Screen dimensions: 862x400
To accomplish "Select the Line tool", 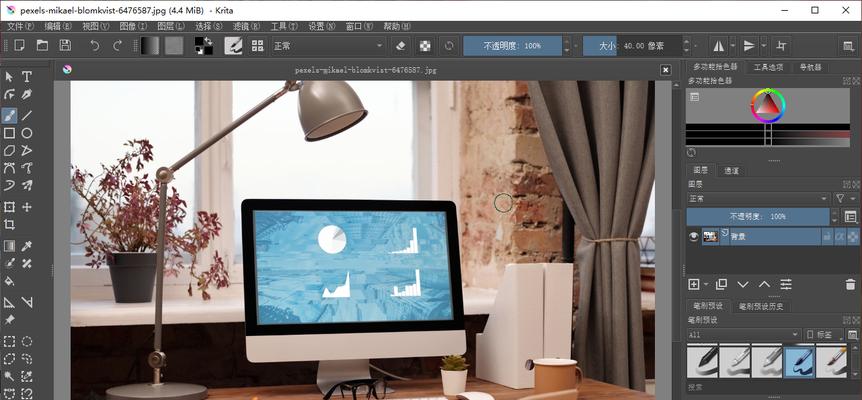I will (26, 115).
